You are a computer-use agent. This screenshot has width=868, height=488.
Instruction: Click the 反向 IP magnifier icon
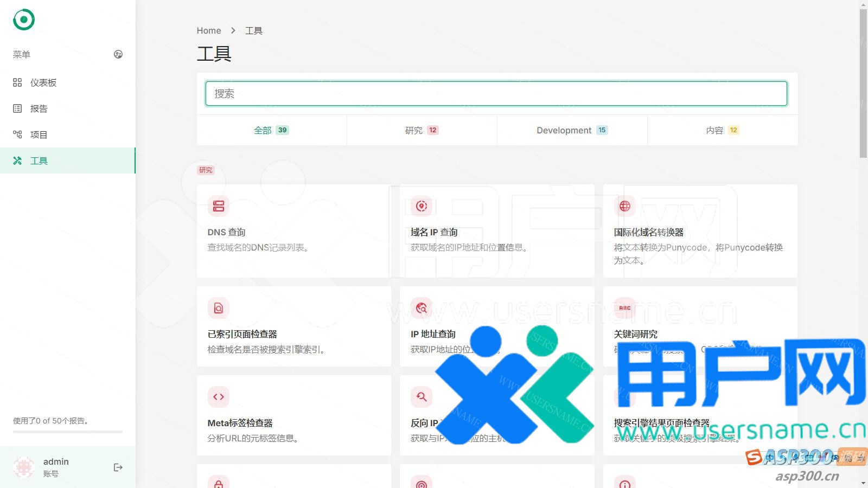tap(422, 397)
